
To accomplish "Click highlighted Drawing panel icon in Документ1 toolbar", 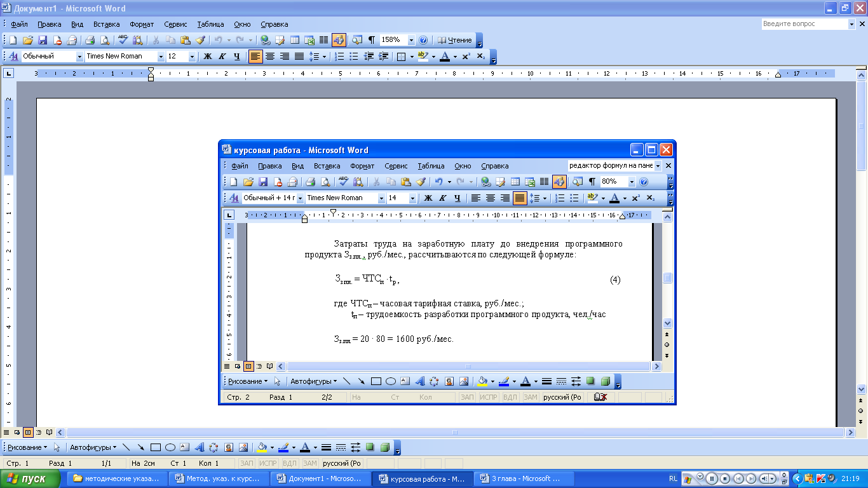I will coord(338,40).
